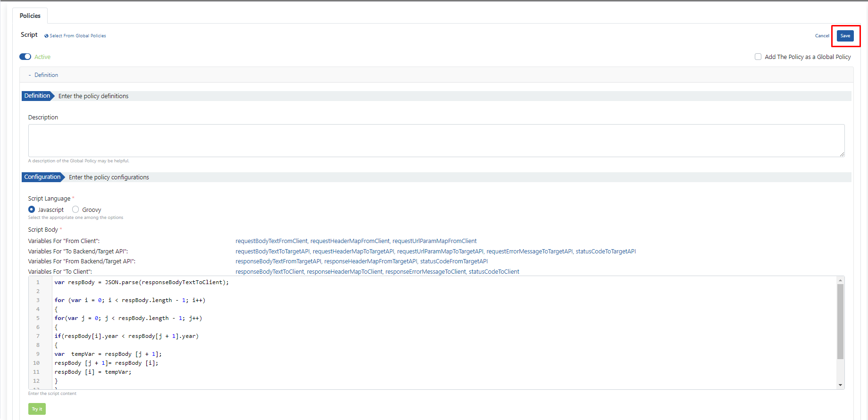Click the blue Definition step label
The image size is (868, 420).
[x=37, y=96]
